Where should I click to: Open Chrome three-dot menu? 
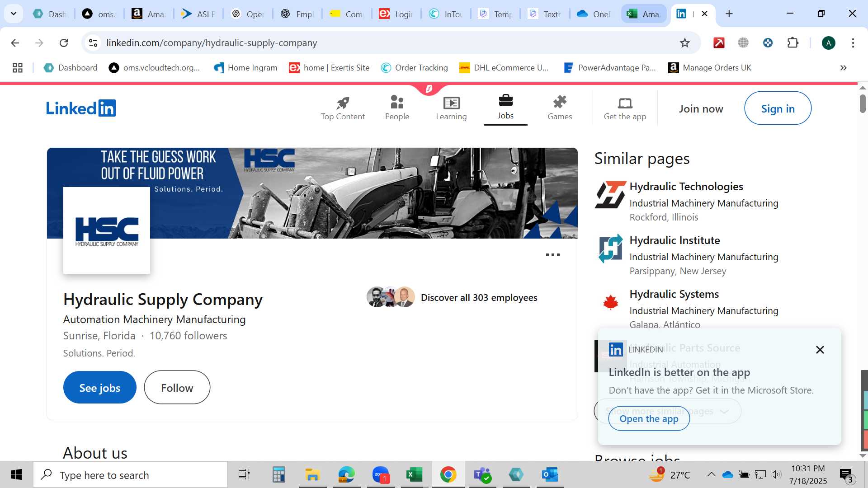pyautogui.click(x=853, y=43)
